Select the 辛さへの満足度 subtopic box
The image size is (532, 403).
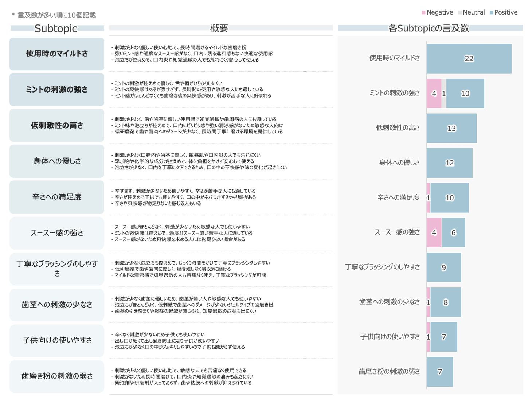tap(57, 197)
